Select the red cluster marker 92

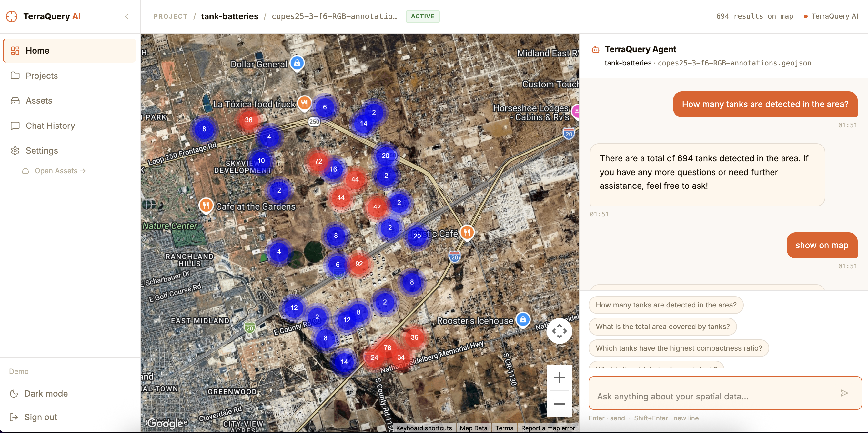tap(359, 264)
